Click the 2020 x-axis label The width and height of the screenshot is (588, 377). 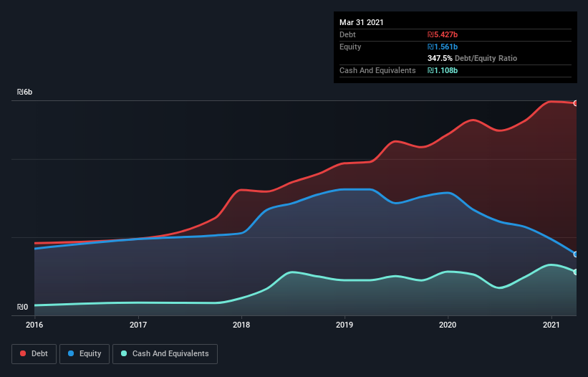pyautogui.click(x=448, y=325)
